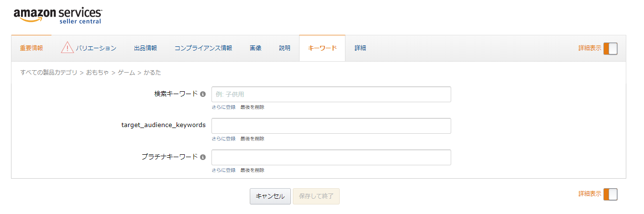Click the Amazon Services Seller Central logo
The width and height of the screenshot is (644, 214).
[x=57, y=15]
